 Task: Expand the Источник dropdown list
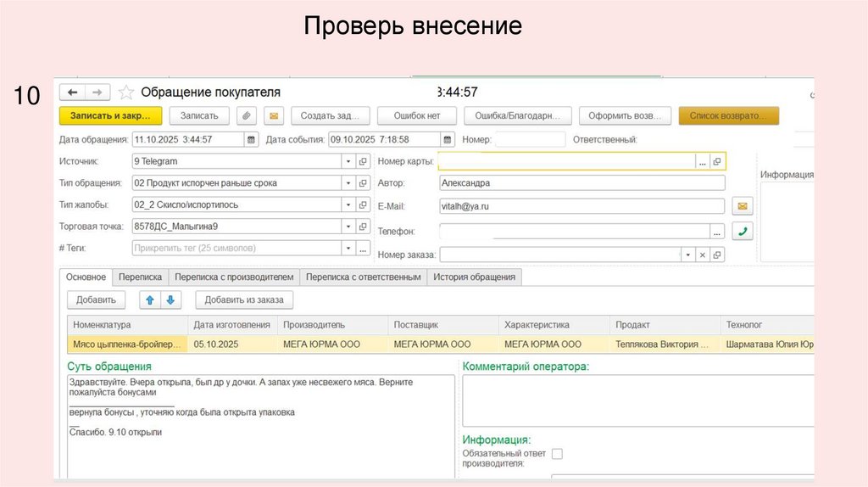click(348, 161)
